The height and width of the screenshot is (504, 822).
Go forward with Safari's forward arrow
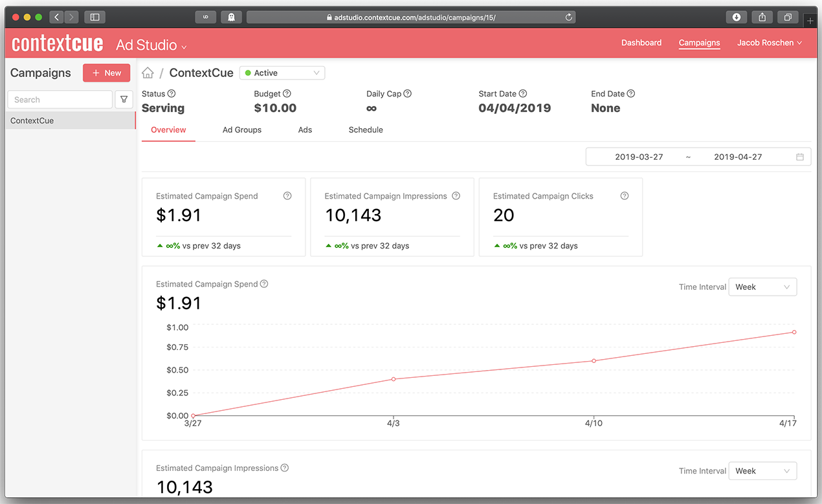click(x=72, y=17)
